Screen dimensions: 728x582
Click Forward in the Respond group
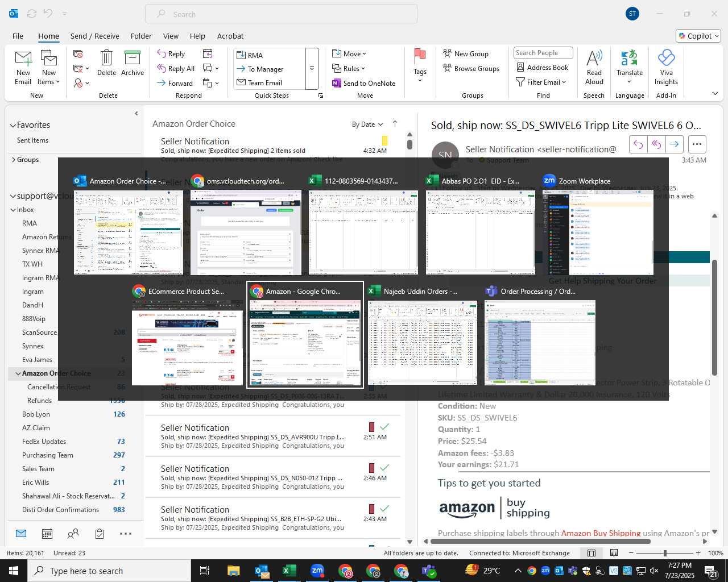tap(175, 84)
